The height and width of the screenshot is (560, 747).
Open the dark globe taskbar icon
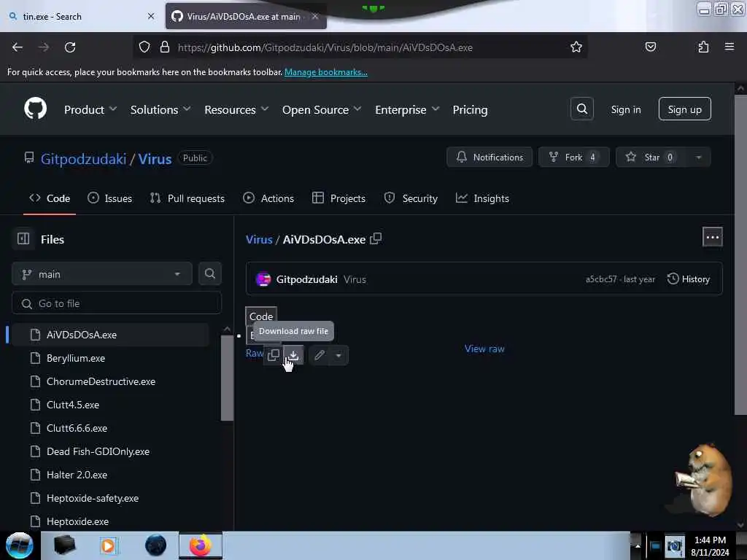(x=155, y=545)
